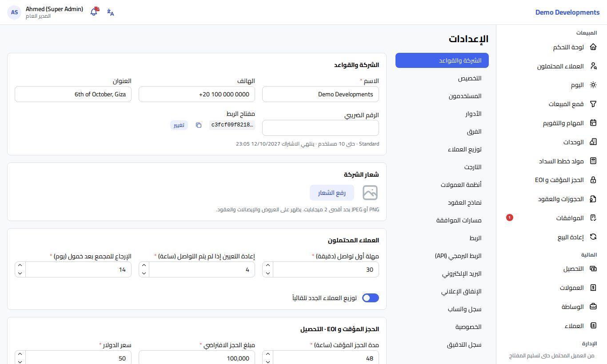Open قمع المبيعات funnel icon

tap(593, 104)
